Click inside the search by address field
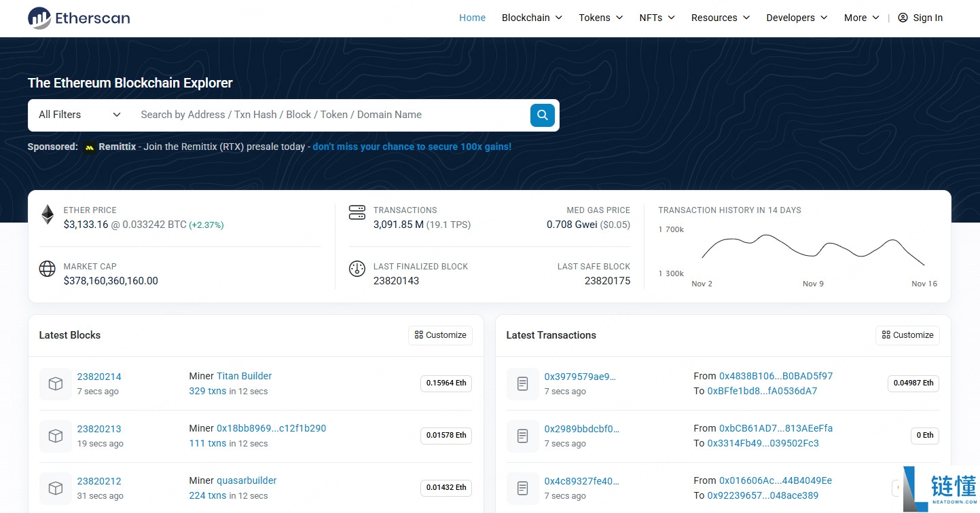Viewport: 980px width, 513px height. (x=306, y=115)
